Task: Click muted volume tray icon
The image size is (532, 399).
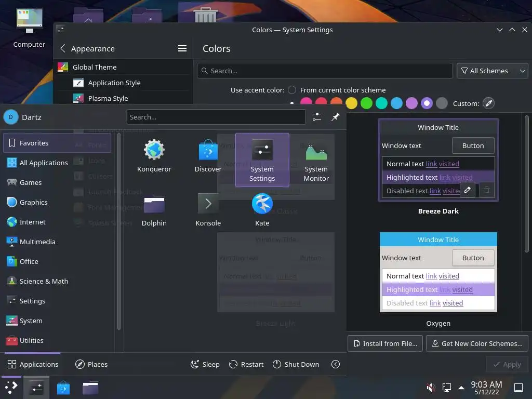Action: 431,387
